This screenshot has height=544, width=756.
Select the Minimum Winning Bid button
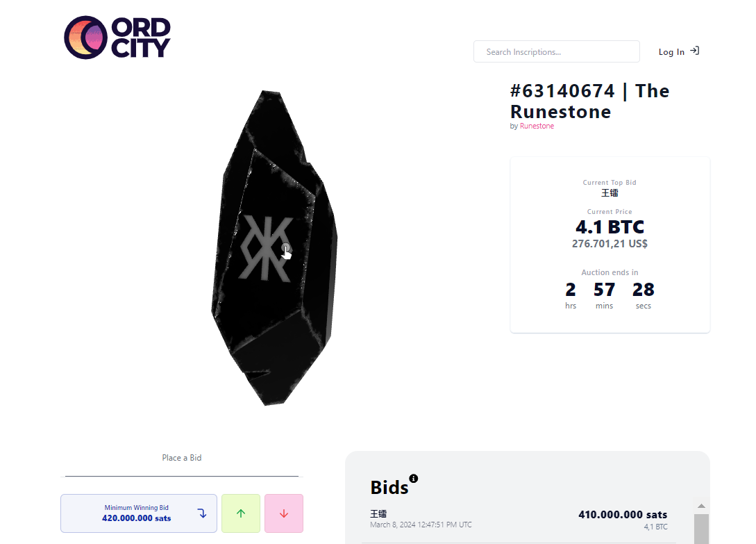(x=137, y=513)
